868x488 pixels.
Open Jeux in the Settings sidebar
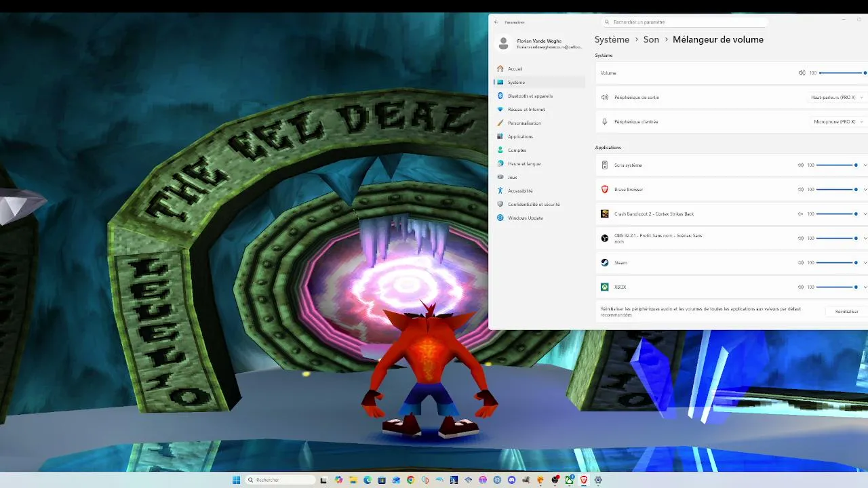point(540,177)
